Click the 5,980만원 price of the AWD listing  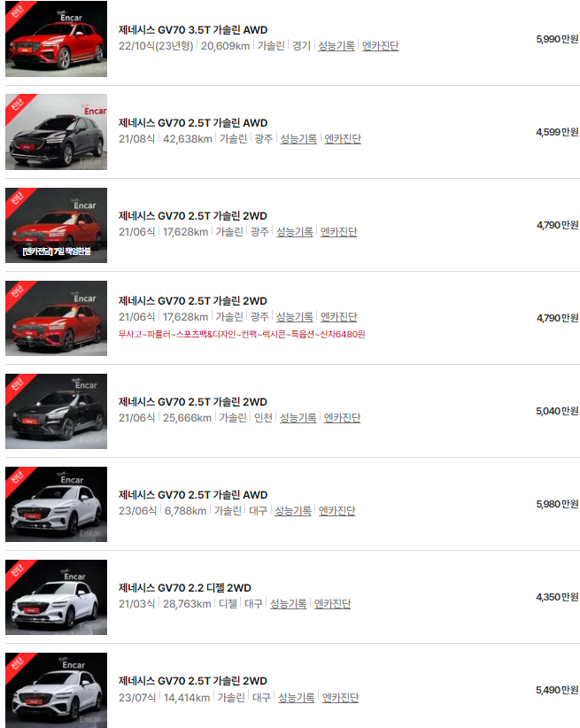coord(557,504)
